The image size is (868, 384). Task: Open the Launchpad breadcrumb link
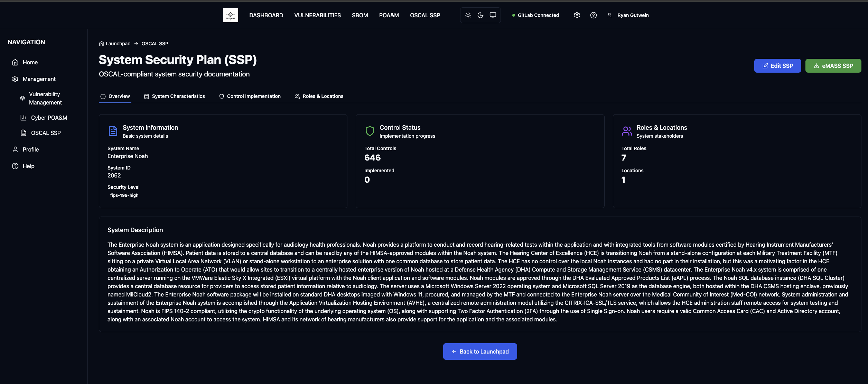(x=118, y=43)
